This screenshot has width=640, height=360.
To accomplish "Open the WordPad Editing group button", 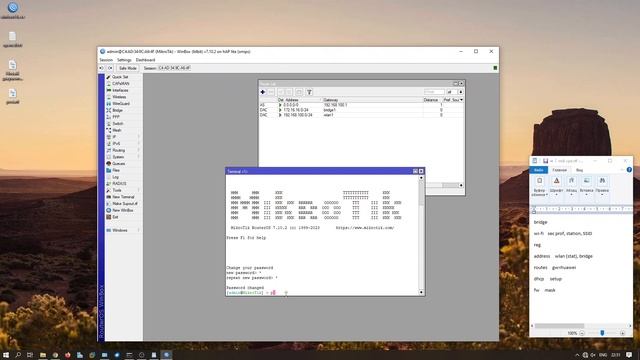I will pyautogui.click(x=602, y=187).
